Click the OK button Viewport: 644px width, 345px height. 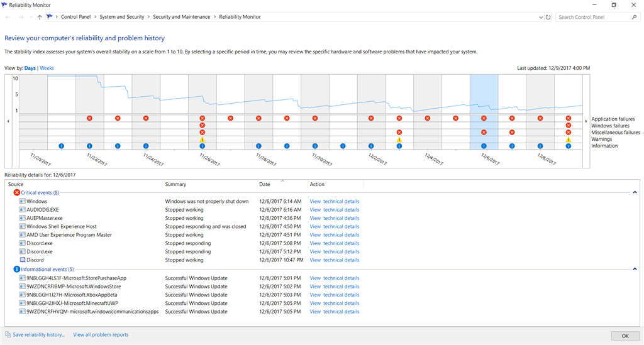pos(625,336)
